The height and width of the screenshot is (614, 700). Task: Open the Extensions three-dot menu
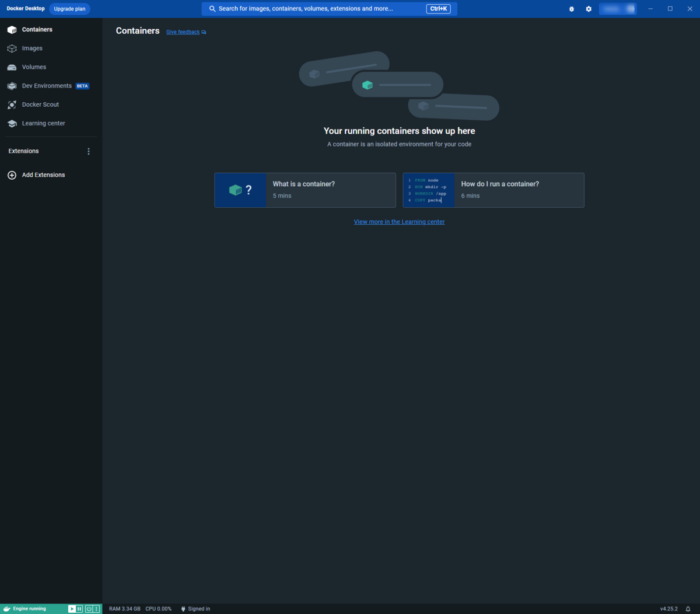(x=89, y=151)
